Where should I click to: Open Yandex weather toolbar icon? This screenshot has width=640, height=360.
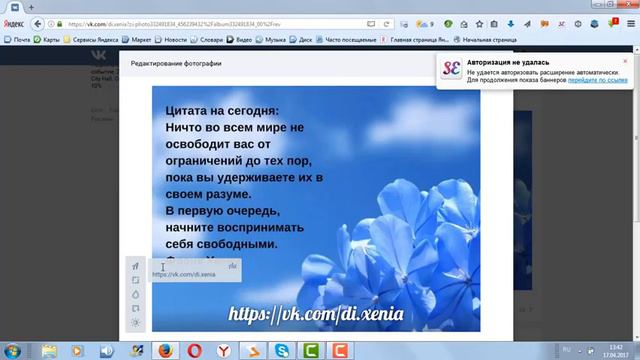(424, 24)
